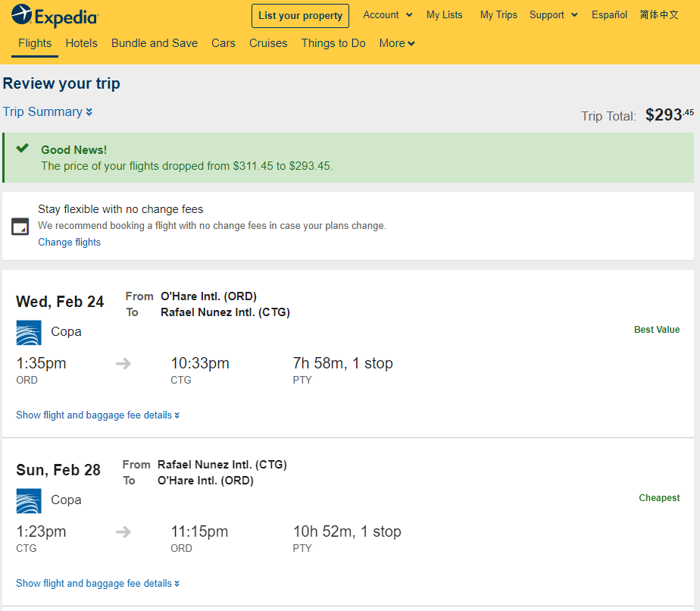Screen dimensions: 700x611
Task: Click the Trip Total price $293.45
Action: point(669,114)
